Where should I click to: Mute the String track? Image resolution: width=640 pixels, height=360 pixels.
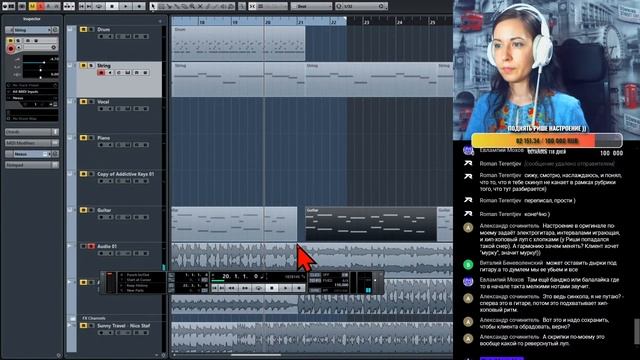coord(84,65)
